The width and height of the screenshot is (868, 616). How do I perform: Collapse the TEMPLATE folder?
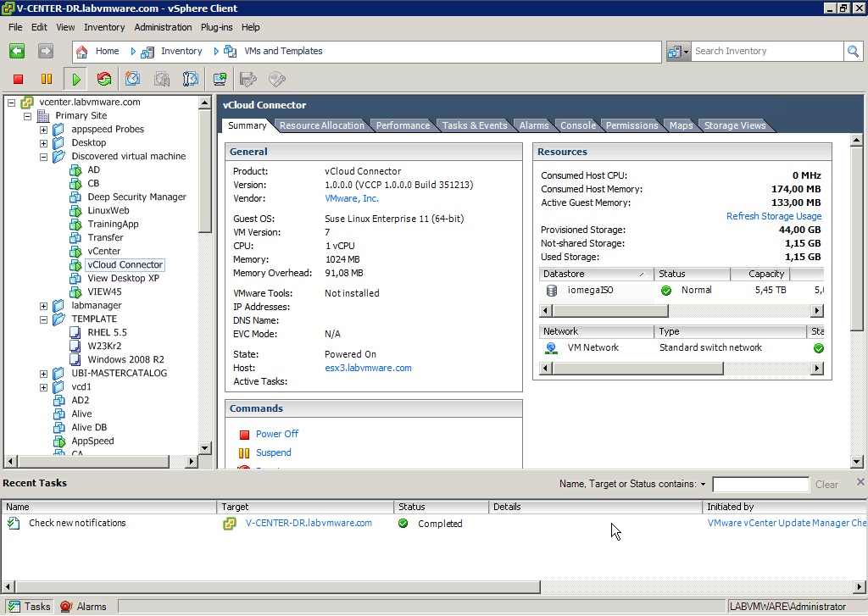(x=43, y=319)
